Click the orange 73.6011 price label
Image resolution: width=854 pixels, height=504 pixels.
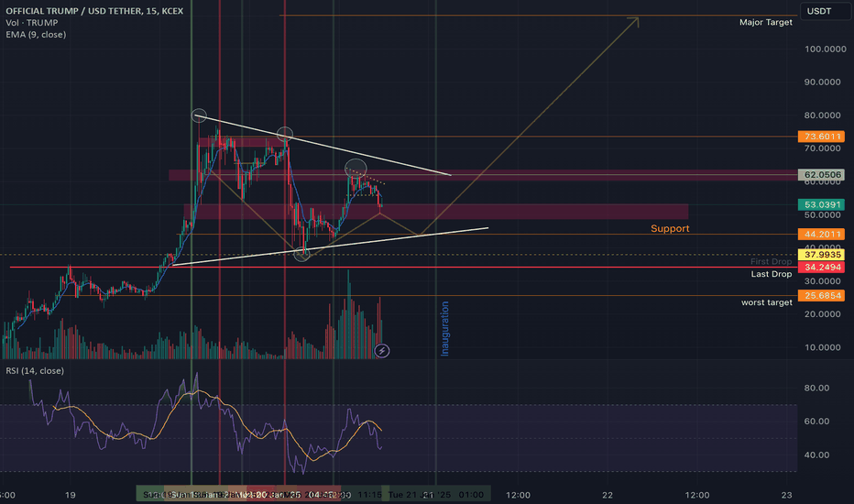click(821, 137)
